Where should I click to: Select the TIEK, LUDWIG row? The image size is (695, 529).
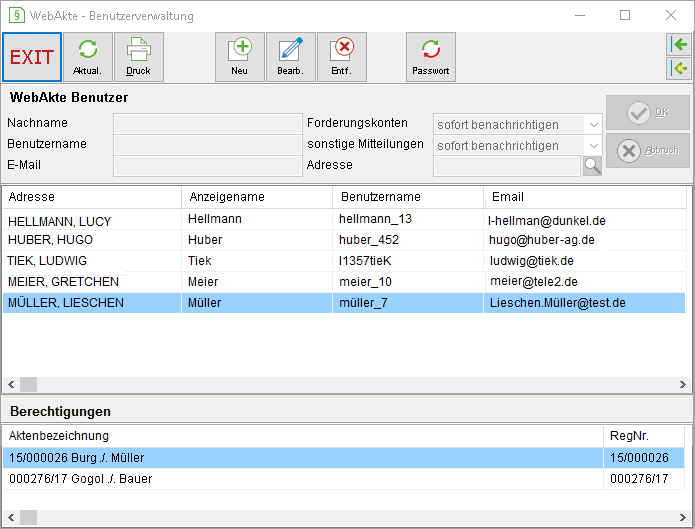click(x=344, y=261)
